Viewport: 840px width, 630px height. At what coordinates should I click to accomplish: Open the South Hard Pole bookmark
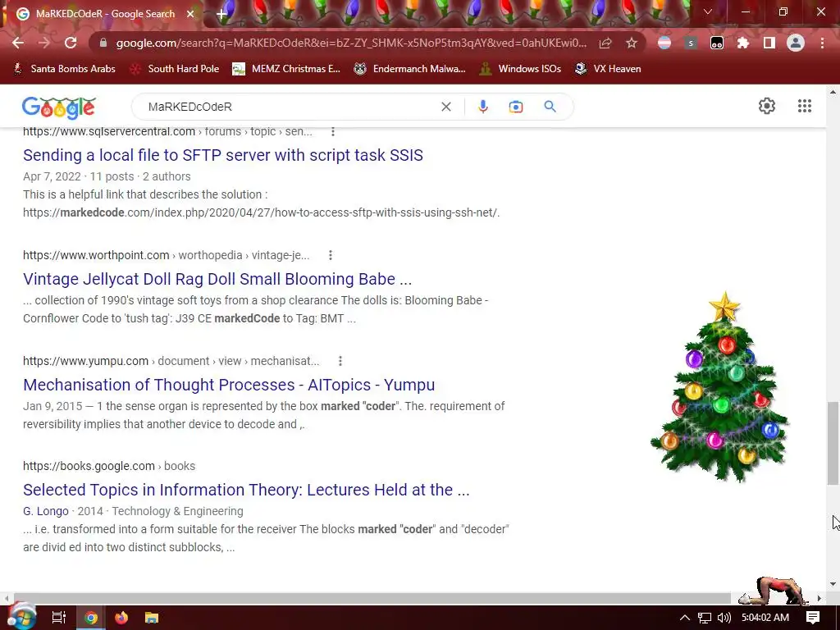click(x=175, y=69)
